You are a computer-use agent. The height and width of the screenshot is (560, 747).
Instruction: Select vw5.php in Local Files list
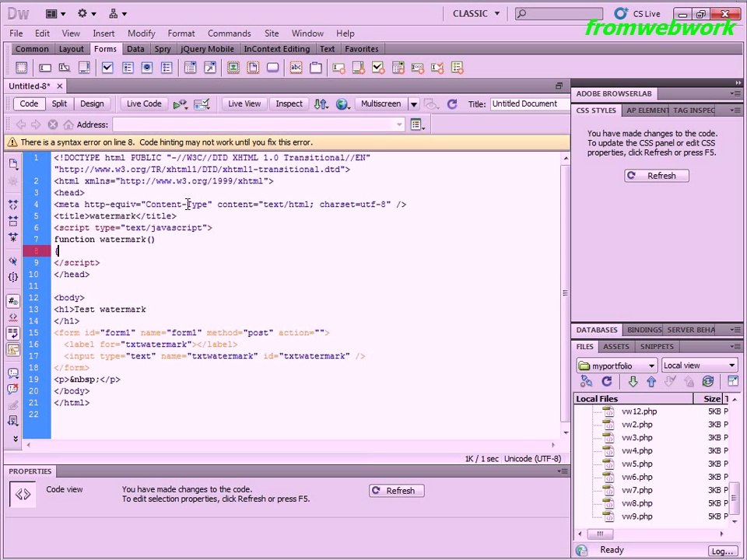pyautogui.click(x=637, y=464)
